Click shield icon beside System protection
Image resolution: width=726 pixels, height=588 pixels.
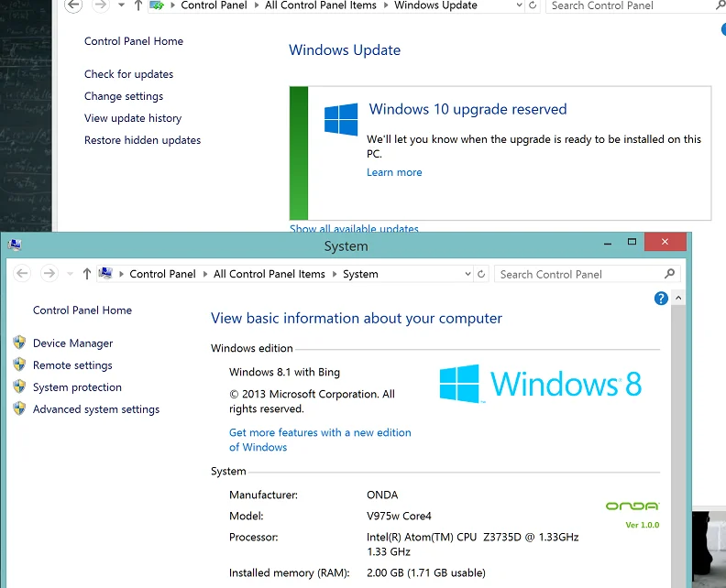coord(19,387)
